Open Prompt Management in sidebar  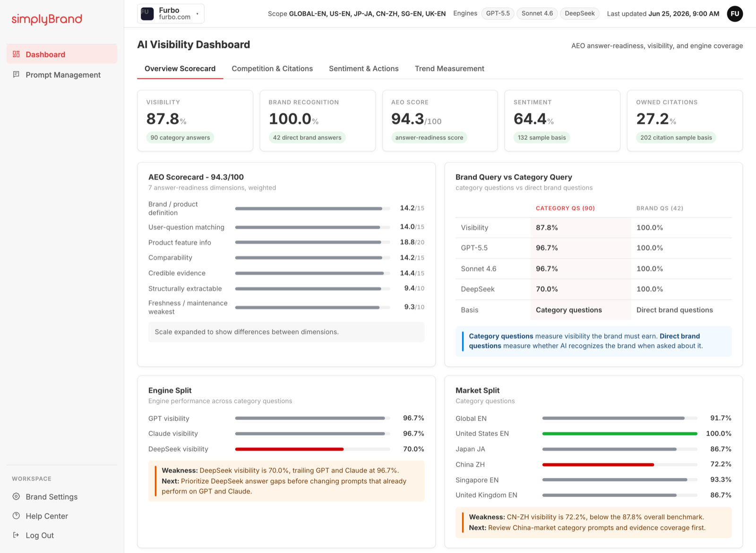62,75
